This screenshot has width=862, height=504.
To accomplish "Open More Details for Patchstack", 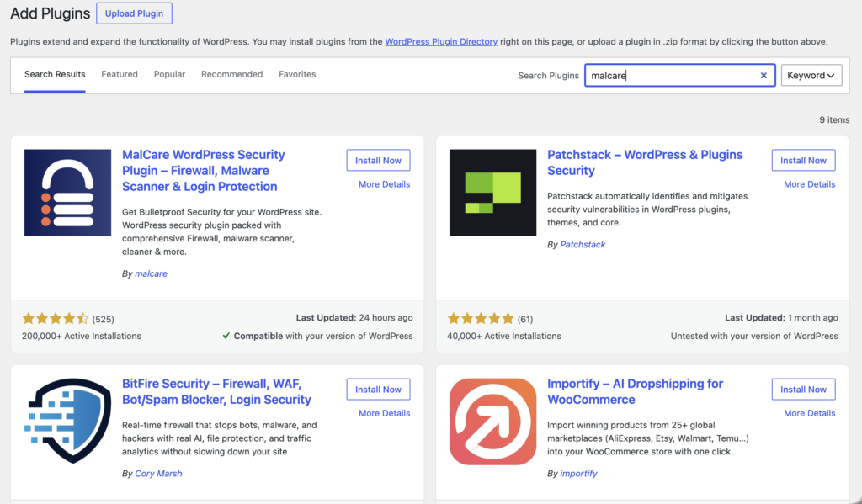I will point(809,184).
